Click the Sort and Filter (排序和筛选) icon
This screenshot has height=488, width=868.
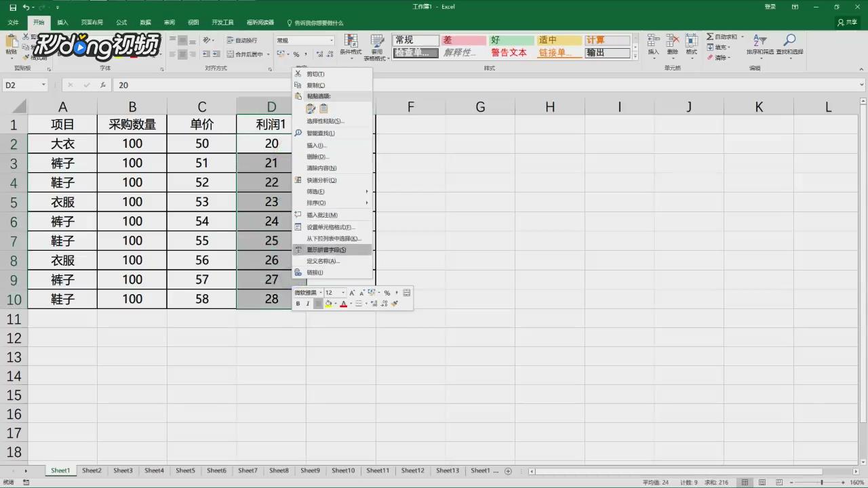click(759, 41)
